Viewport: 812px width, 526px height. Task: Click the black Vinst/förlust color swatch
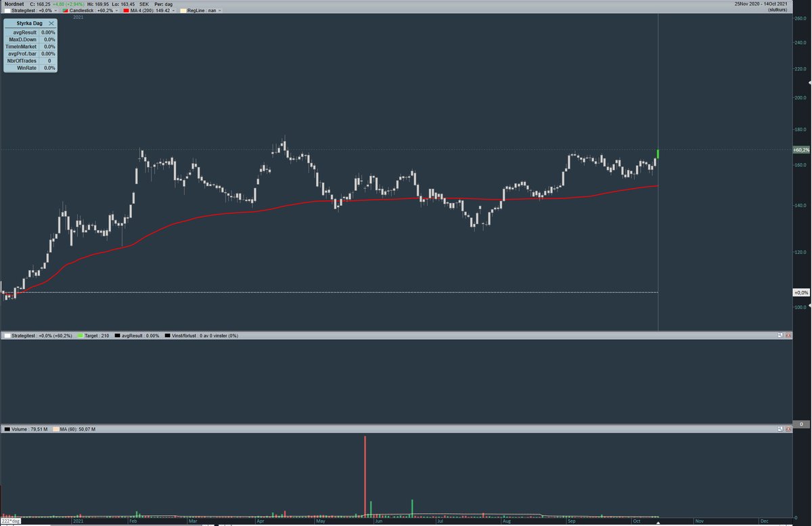click(x=168, y=335)
